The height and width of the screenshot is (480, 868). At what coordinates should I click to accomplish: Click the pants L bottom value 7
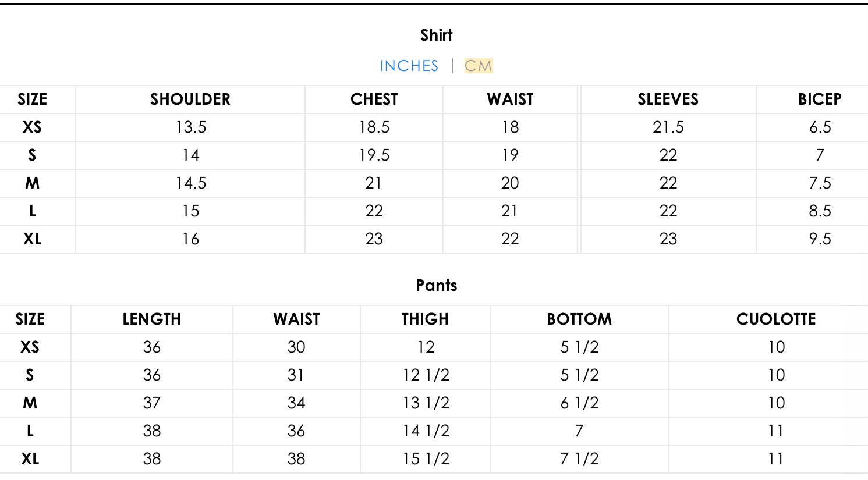[579, 431]
